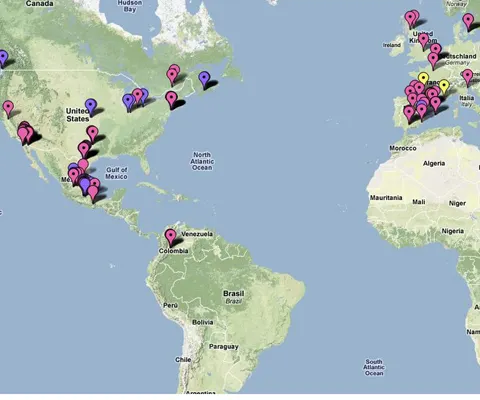Click the uppermost pink marker in Quebec
The width and height of the screenshot is (480, 400).
[x=174, y=71]
